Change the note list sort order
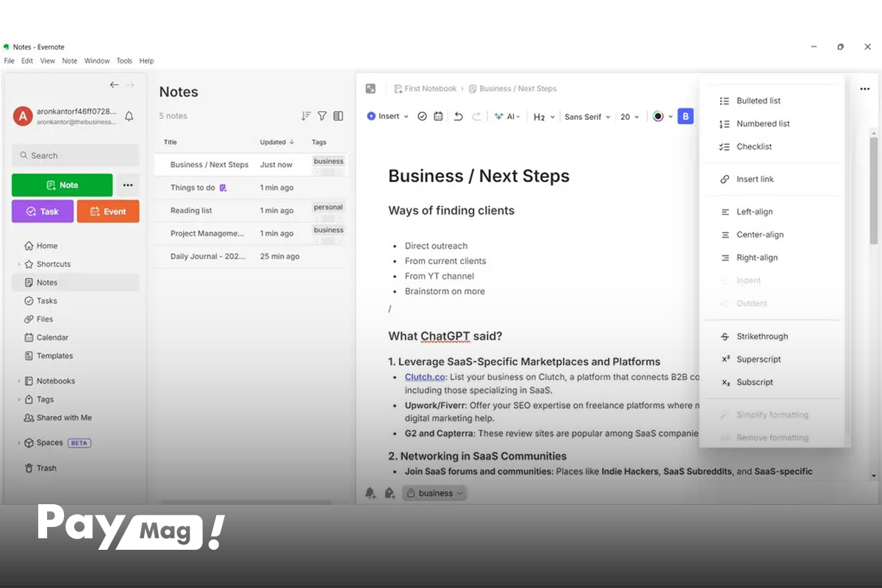 [x=306, y=116]
